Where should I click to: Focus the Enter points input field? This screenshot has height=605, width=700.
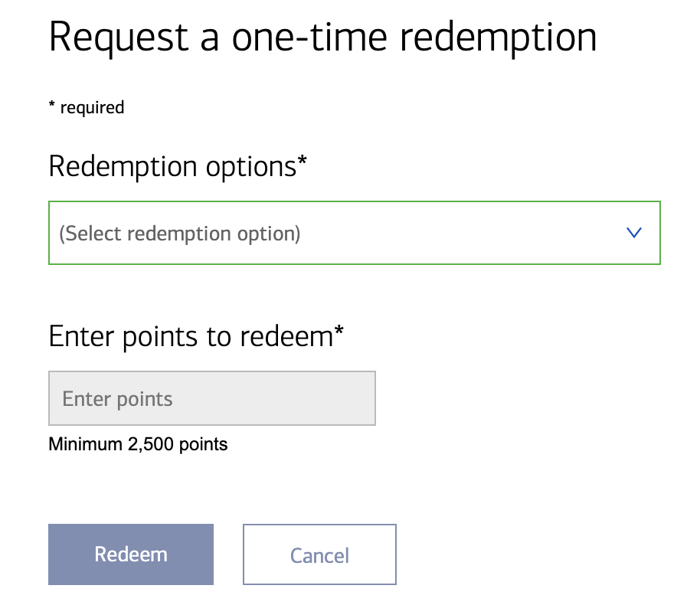[x=211, y=398]
